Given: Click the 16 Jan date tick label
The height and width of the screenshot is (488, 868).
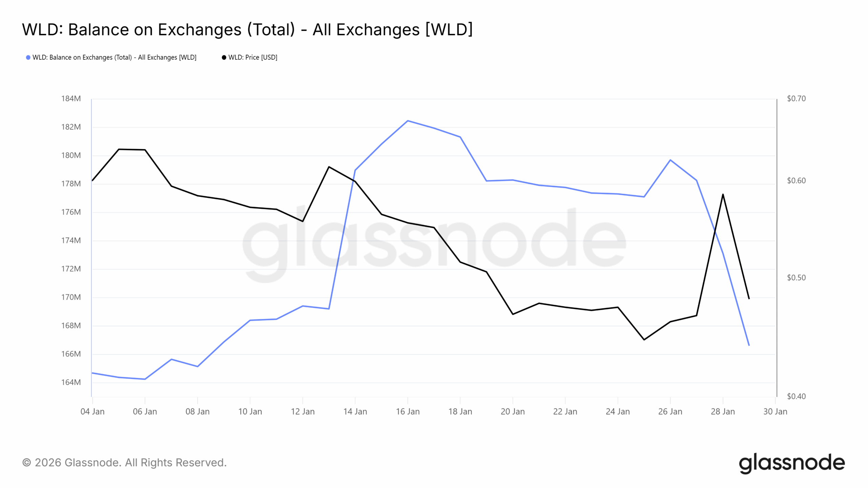Looking at the screenshot, I should point(408,412).
